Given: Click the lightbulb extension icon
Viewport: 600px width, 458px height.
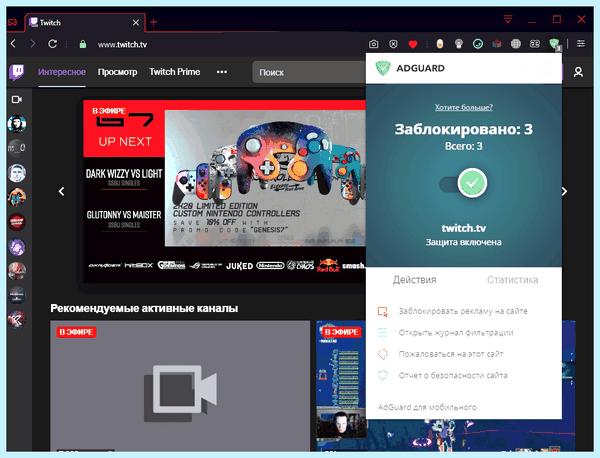Looking at the screenshot, I should point(458,44).
